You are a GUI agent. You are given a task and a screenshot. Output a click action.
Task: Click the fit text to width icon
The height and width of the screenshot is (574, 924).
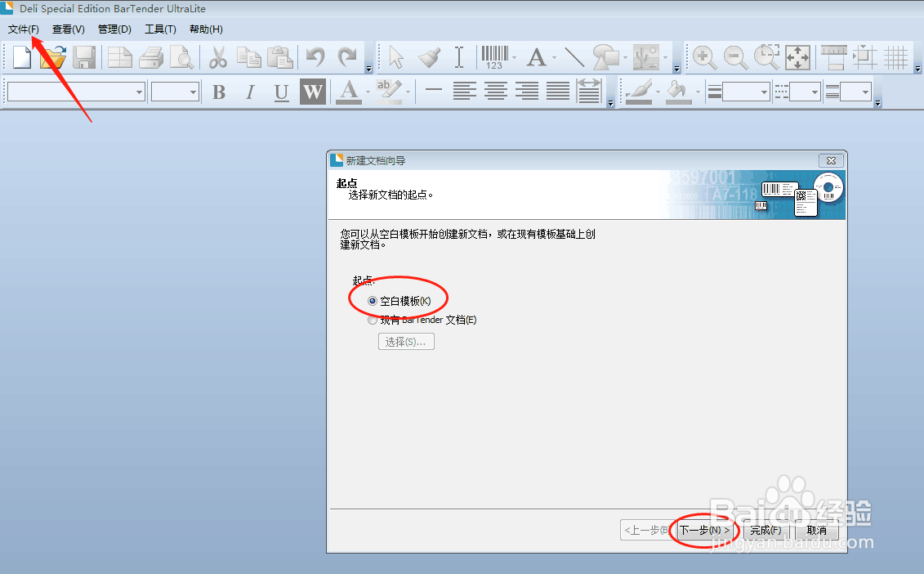pyautogui.click(x=589, y=92)
